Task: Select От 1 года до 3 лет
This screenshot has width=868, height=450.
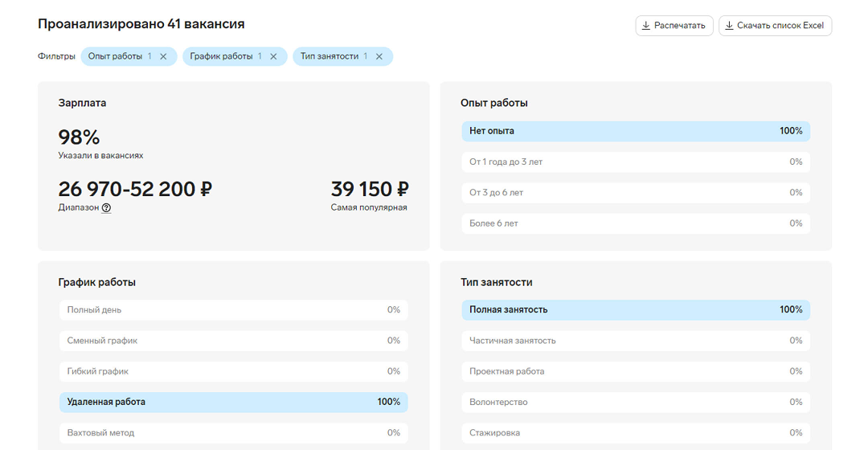Action: tap(635, 162)
